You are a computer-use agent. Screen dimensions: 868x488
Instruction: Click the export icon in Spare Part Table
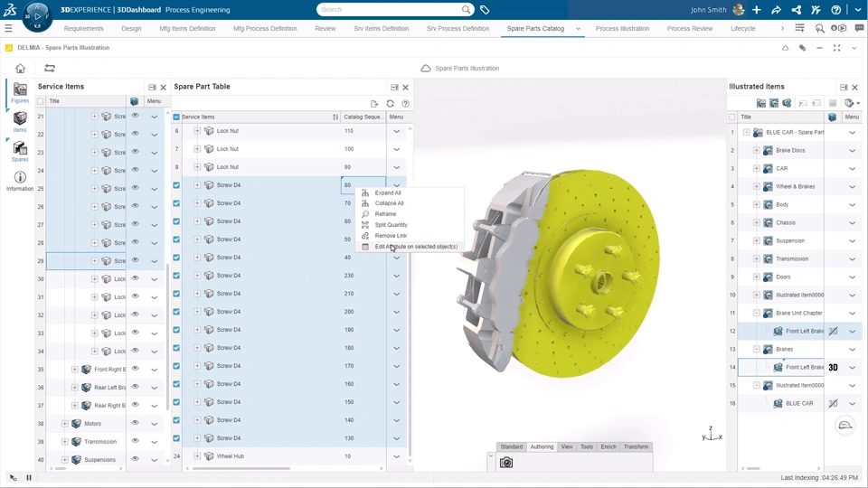tap(374, 103)
